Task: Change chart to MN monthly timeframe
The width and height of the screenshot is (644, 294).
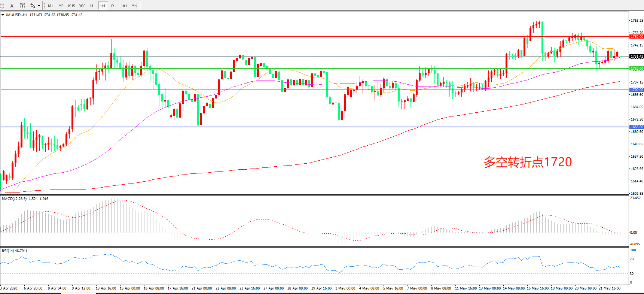Action: point(134,6)
